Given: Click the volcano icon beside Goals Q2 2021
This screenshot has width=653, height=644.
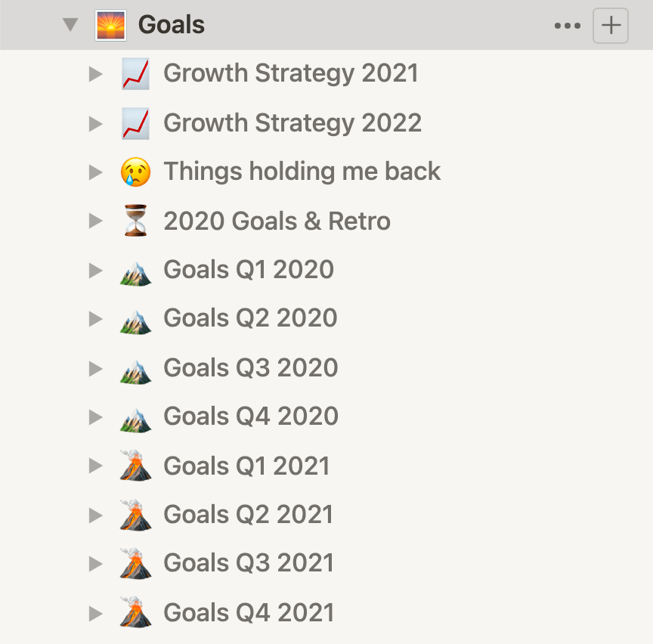Looking at the screenshot, I should pyautogui.click(x=135, y=515).
